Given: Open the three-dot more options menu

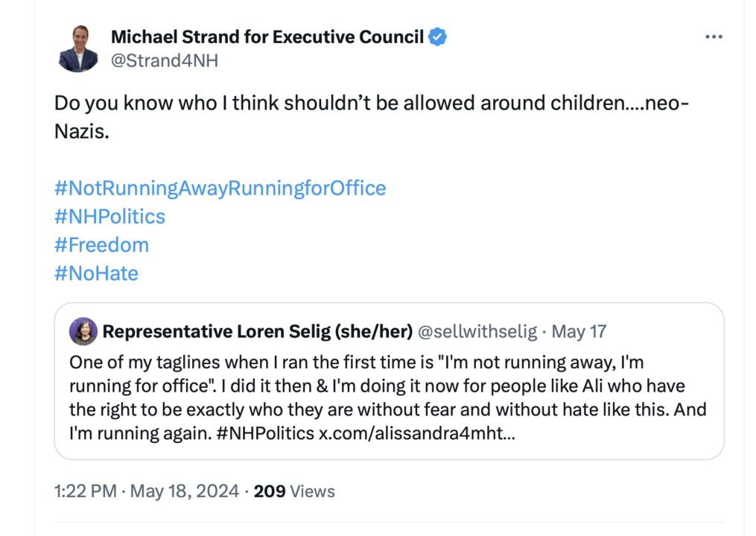Looking at the screenshot, I should click(714, 36).
